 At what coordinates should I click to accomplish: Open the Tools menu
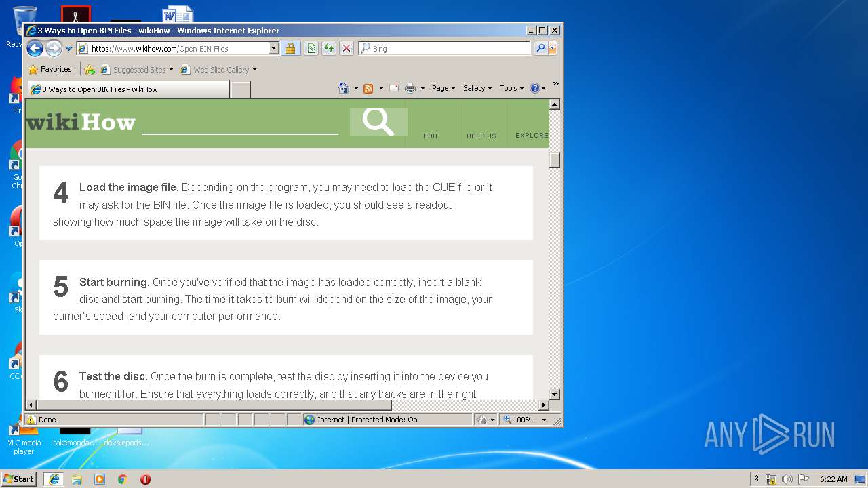(512, 88)
